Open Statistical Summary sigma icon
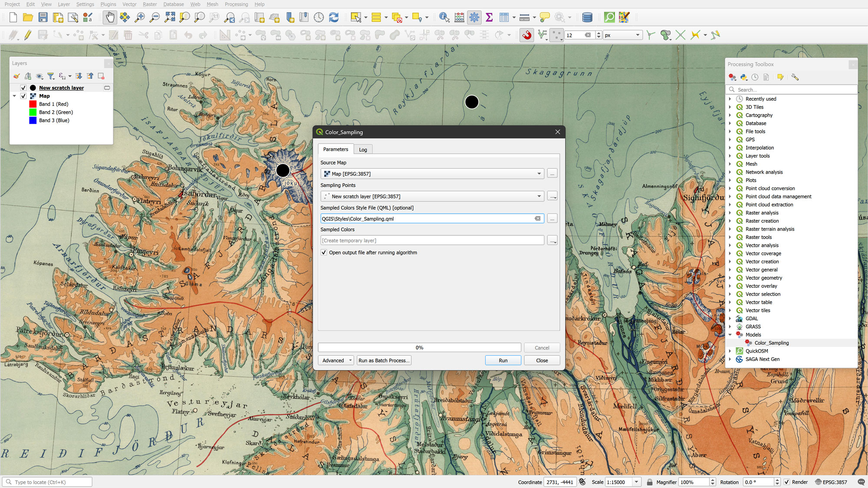Image resolution: width=868 pixels, height=488 pixels. [489, 17]
